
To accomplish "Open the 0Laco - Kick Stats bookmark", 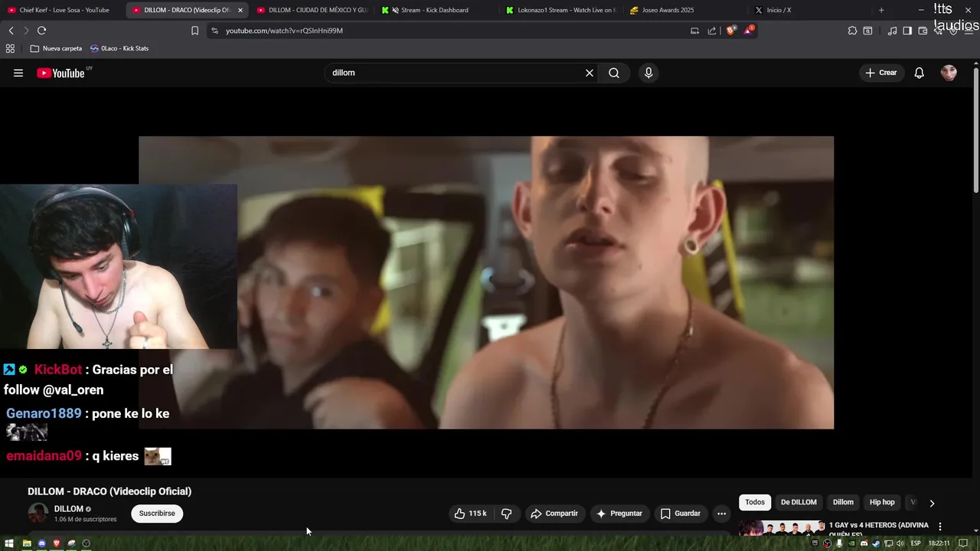I will [x=119, y=48].
